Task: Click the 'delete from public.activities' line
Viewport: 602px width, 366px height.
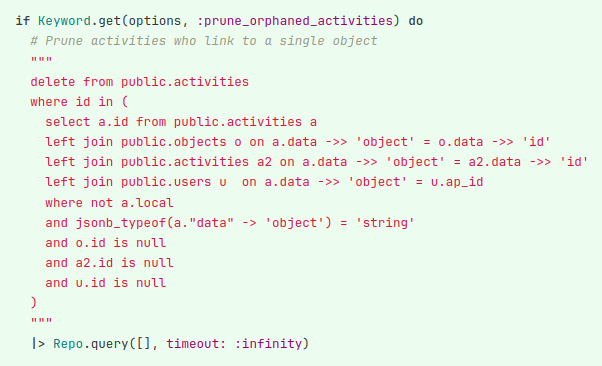Action: [140, 82]
